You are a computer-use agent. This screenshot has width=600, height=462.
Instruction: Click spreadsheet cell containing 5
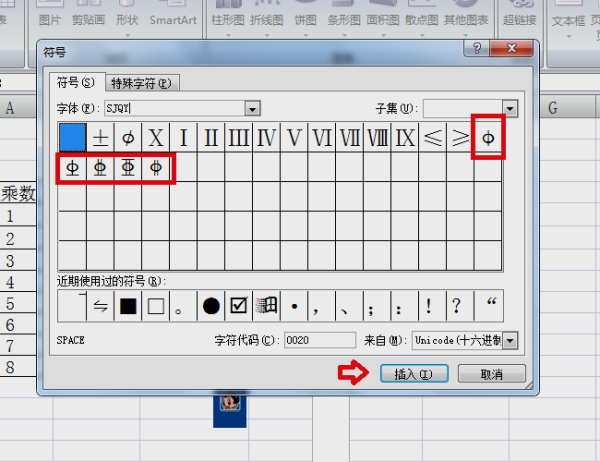pyautogui.click(x=18, y=304)
